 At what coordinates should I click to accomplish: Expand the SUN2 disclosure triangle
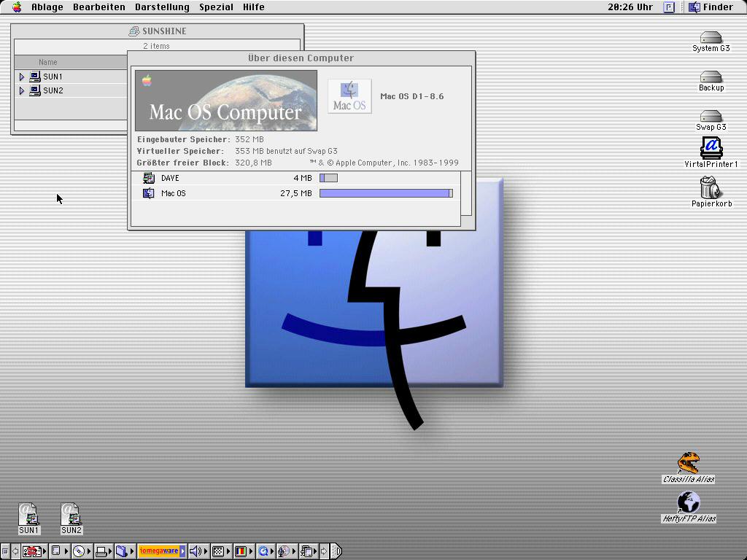pos(22,91)
